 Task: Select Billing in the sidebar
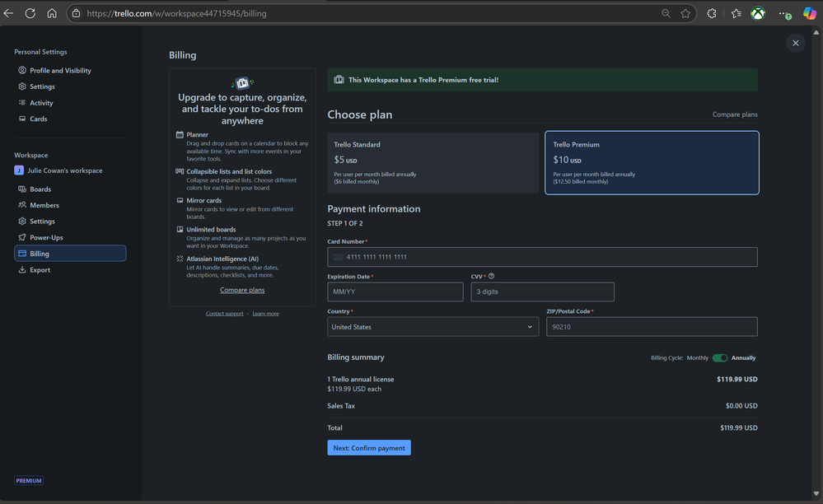(x=70, y=254)
